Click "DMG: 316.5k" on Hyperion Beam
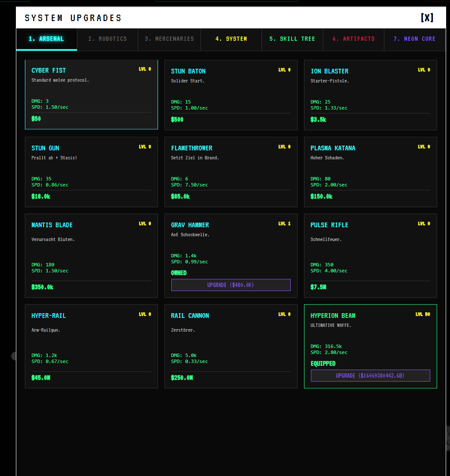450x476 pixels. click(x=326, y=346)
